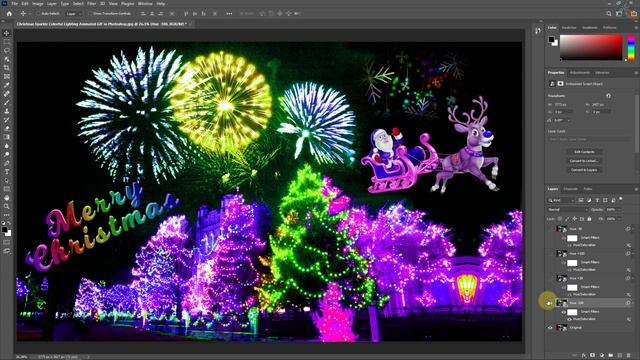Reset transform icon in Properties panel

608,96
